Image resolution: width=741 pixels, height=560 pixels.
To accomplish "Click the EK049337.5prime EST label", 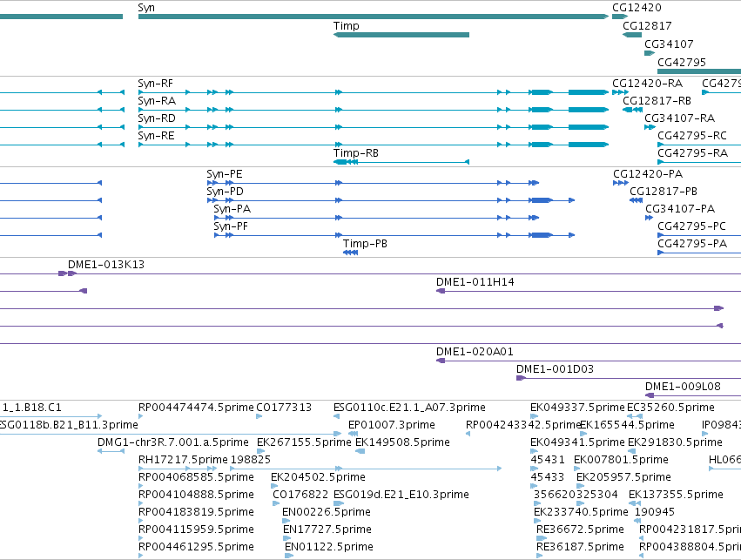I will (577, 408).
